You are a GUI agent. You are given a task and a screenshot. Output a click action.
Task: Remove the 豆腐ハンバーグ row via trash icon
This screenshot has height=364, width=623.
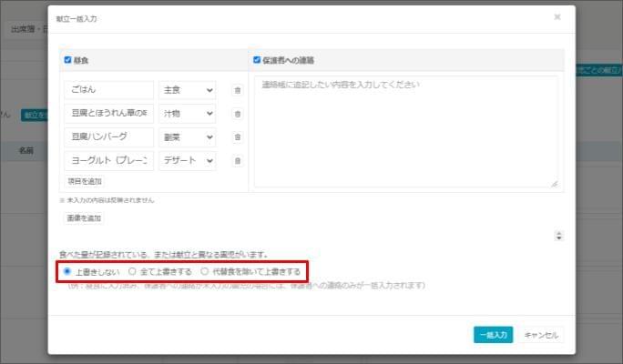pyautogui.click(x=238, y=137)
